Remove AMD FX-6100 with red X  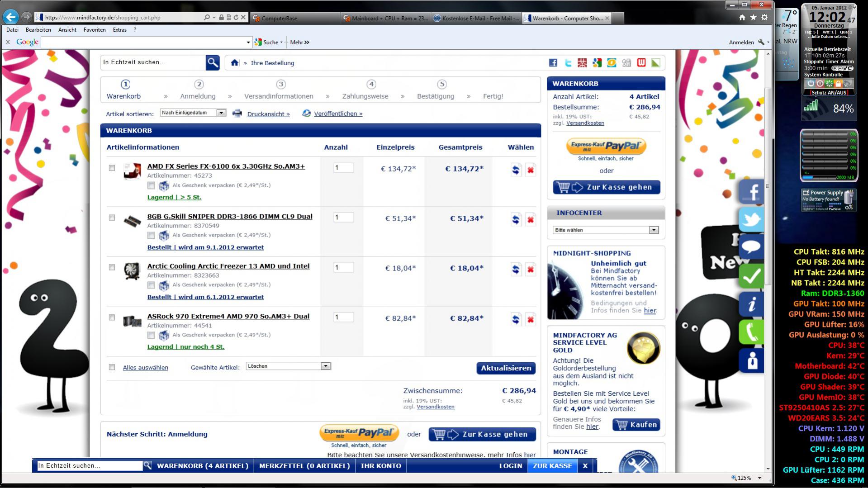[x=530, y=170]
